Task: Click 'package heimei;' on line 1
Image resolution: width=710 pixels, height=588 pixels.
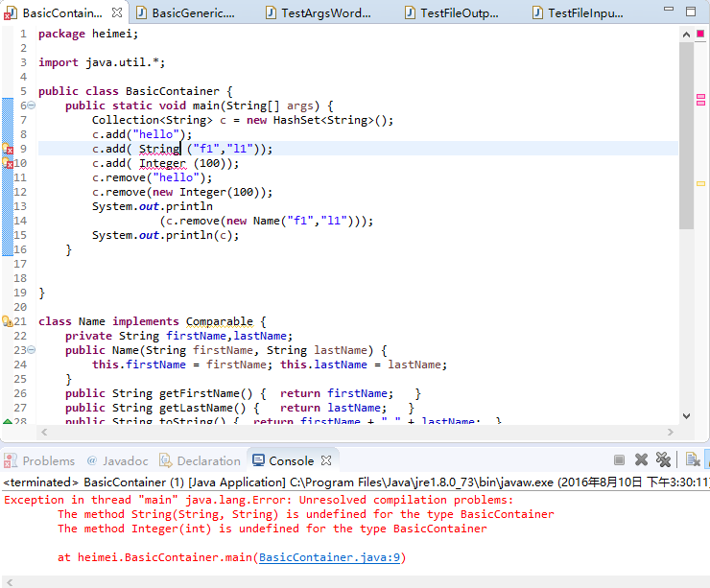Action: 88,34
